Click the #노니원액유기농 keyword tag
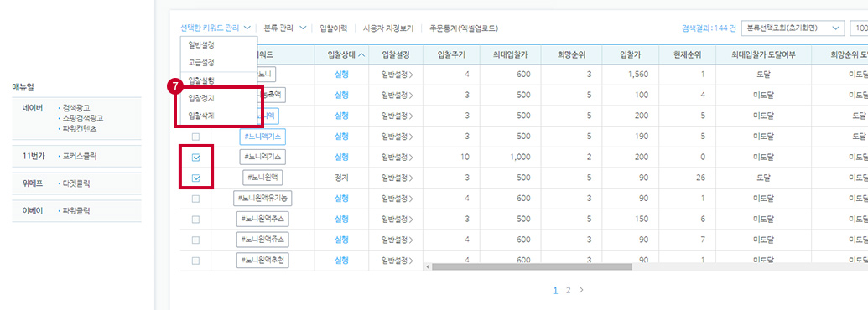868x310 pixels. click(x=263, y=199)
